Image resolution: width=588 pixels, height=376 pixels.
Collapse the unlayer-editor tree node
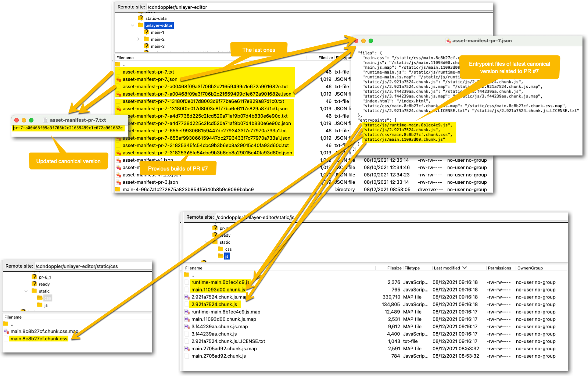click(x=133, y=25)
